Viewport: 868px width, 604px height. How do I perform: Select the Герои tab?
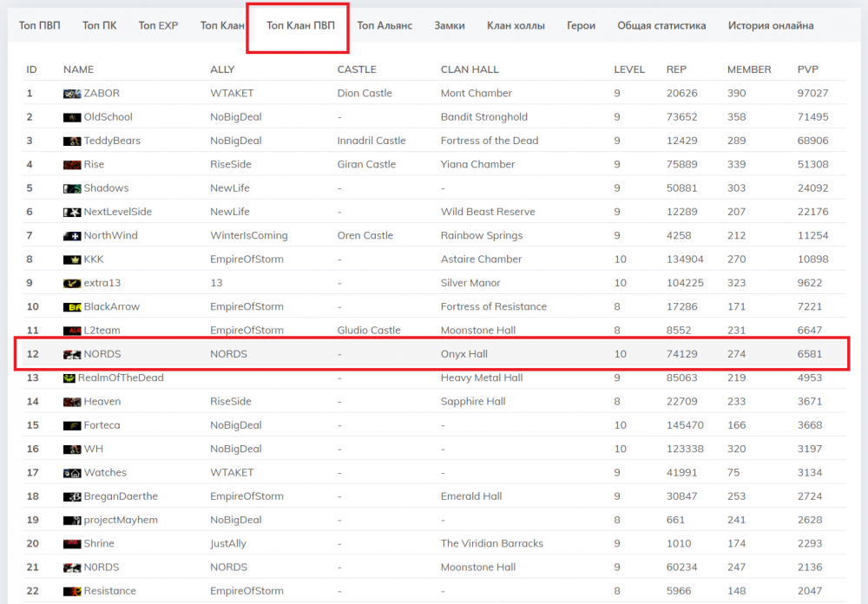(581, 25)
